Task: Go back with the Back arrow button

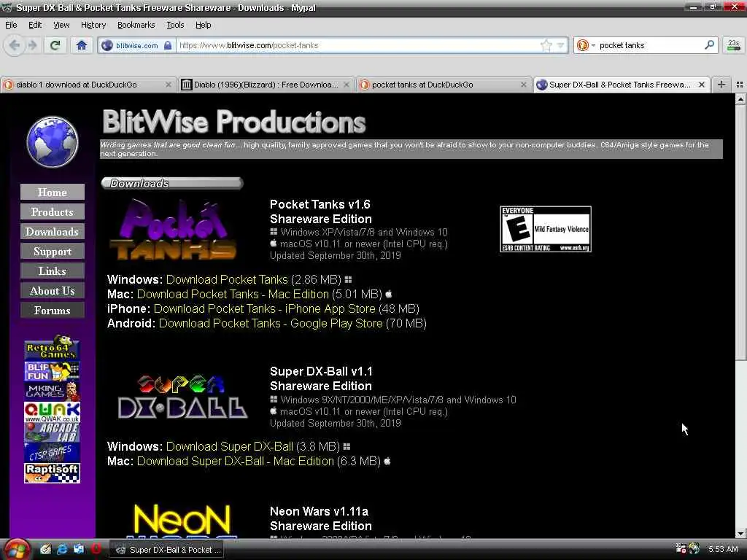Action: (x=15, y=45)
